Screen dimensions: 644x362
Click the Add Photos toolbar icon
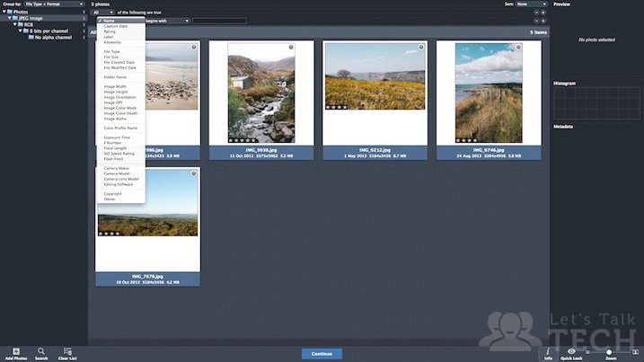click(16, 351)
